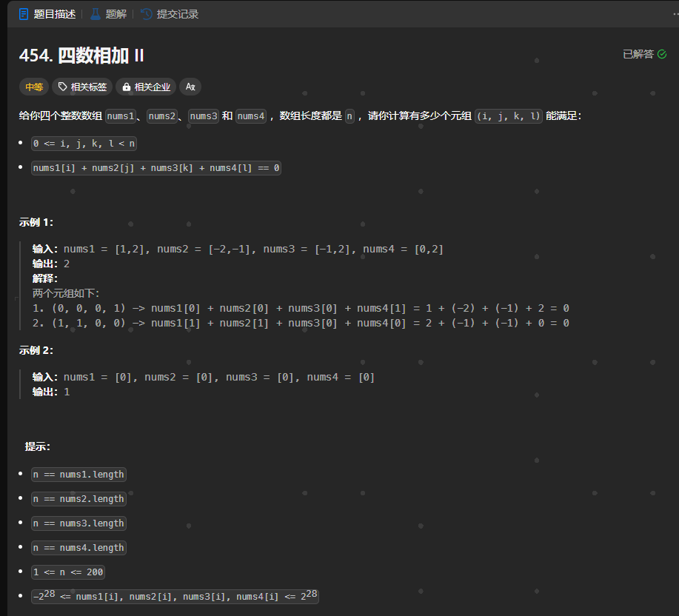
Task: Switch to the 题解 tab
Action: click(x=108, y=14)
